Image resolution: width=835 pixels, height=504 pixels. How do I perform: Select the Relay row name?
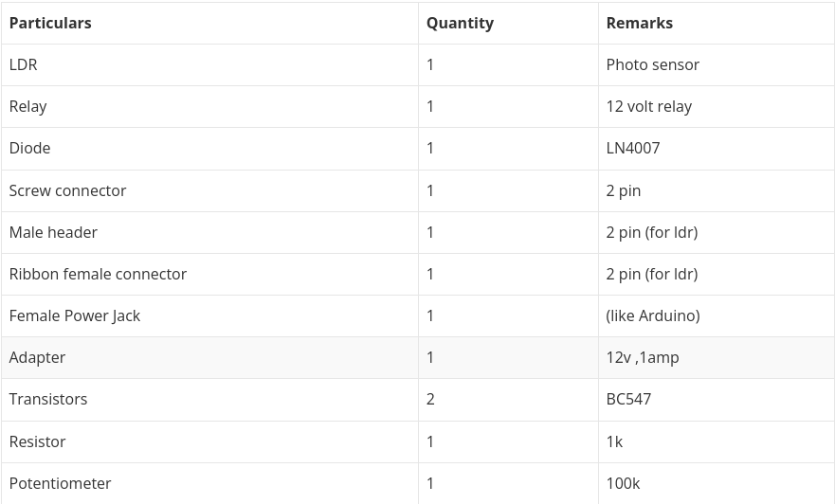(27, 106)
